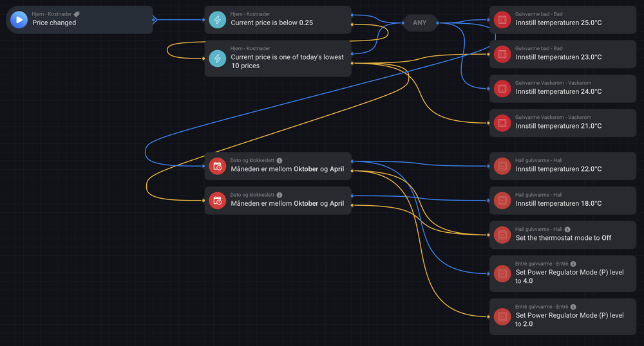Select the ANY logic node
The image size is (644, 346).
(419, 23)
